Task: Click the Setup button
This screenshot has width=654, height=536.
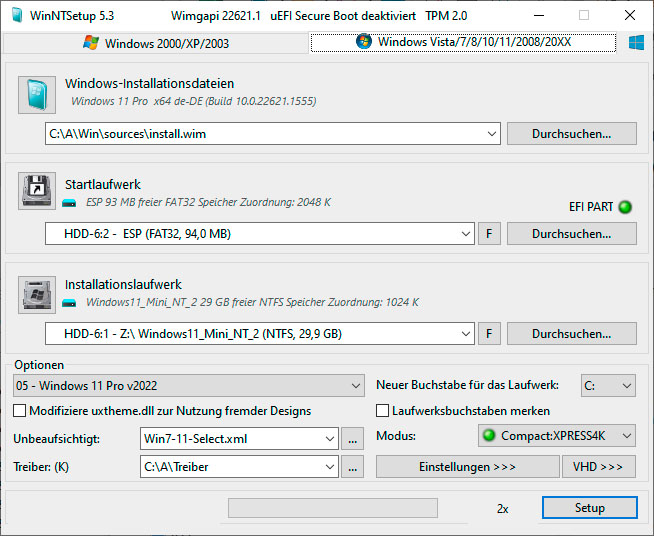Action: tap(589, 508)
